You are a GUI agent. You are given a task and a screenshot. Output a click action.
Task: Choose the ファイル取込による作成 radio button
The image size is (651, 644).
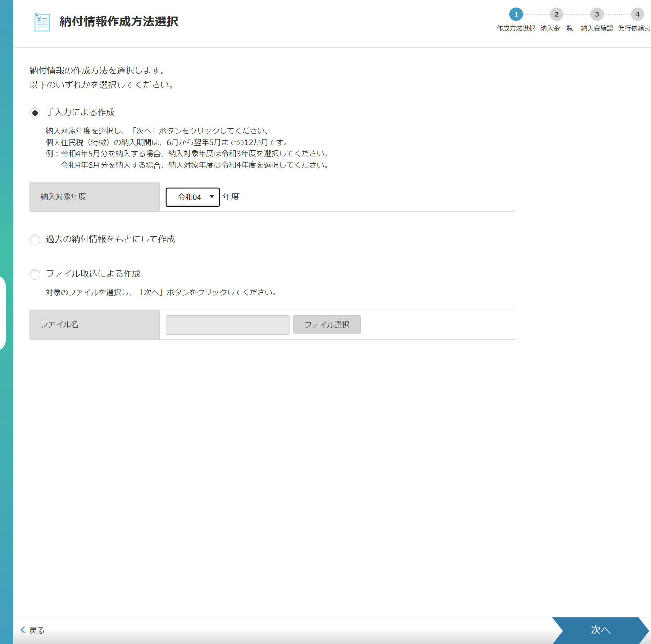click(x=35, y=274)
